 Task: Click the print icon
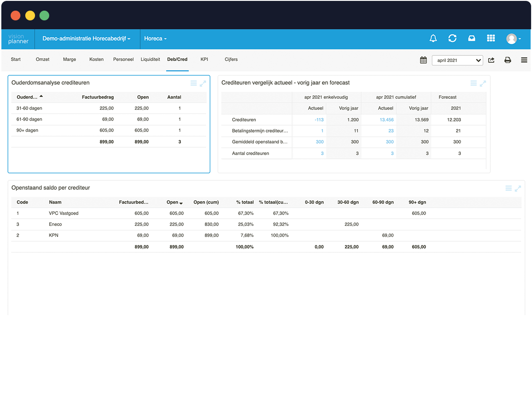(508, 60)
